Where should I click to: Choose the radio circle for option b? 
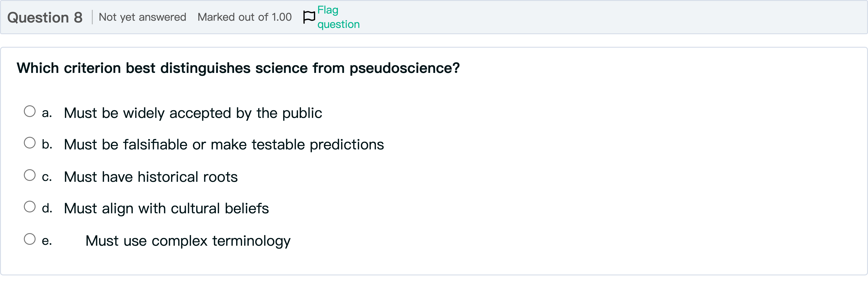(x=30, y=143)
